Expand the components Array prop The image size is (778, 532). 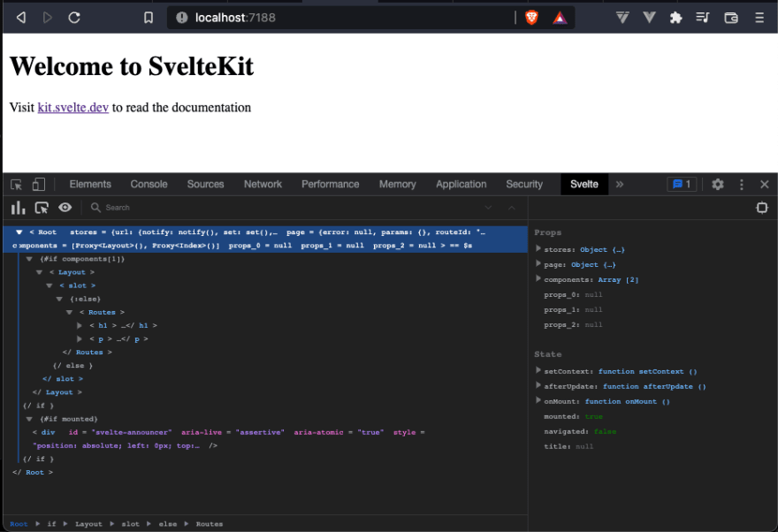click(x=538, y=278)
